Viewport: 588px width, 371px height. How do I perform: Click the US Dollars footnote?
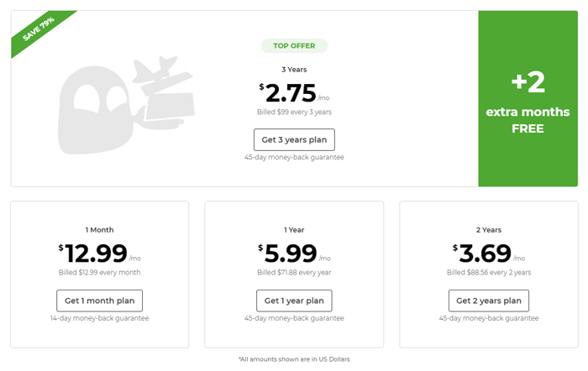(294, 359)
